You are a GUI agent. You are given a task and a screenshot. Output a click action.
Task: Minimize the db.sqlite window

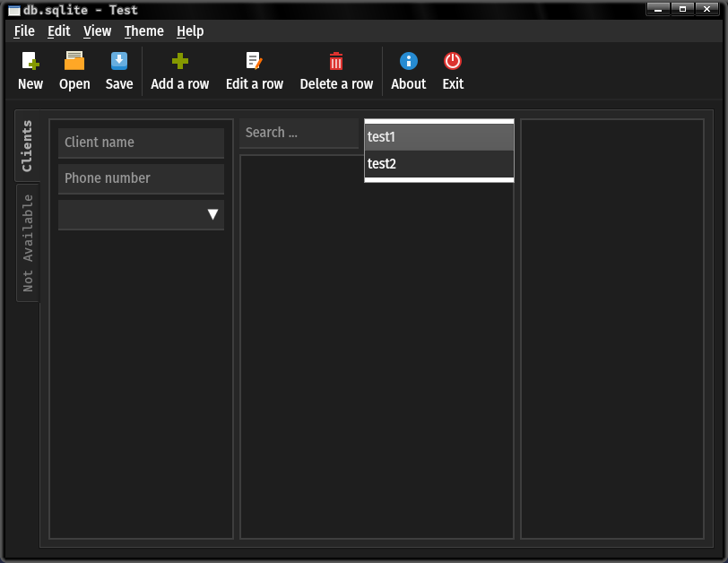(x=658, y=9)
